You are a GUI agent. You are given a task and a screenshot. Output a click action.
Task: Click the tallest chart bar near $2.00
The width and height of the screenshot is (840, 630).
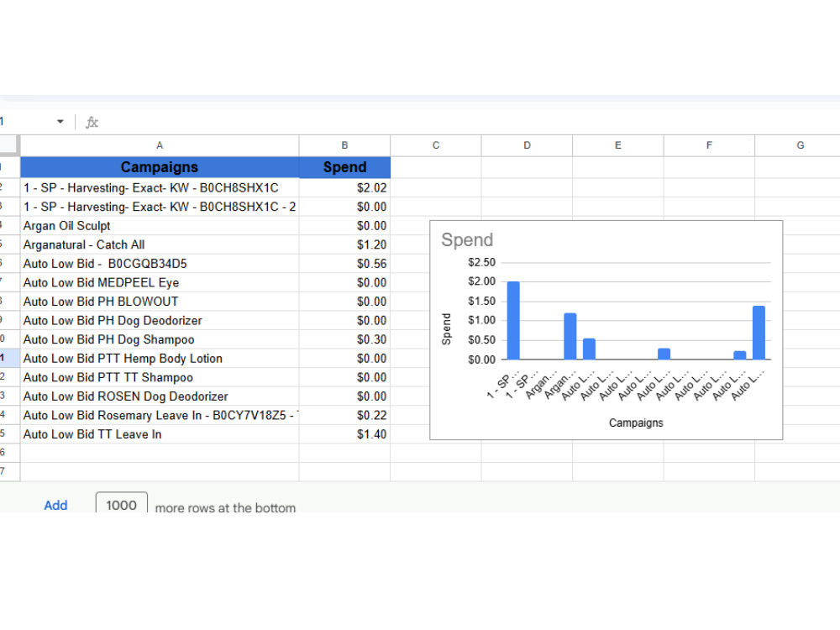[513, 320]
